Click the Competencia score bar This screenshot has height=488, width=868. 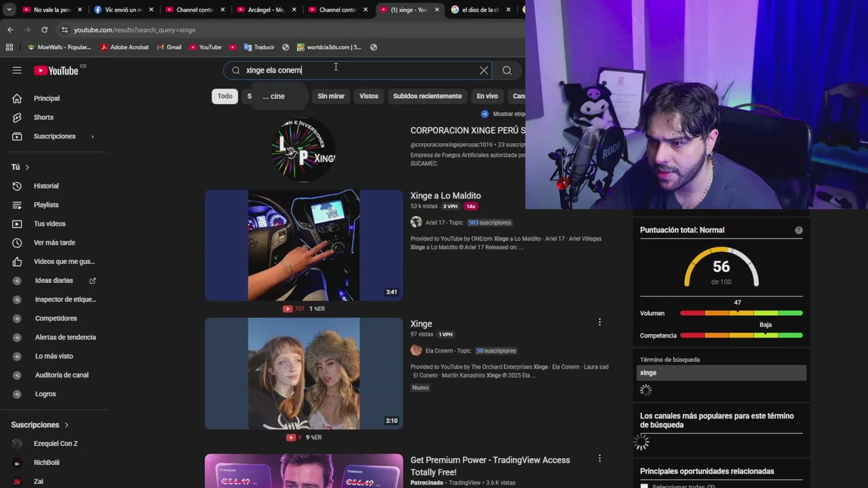[x=741, y=335]
